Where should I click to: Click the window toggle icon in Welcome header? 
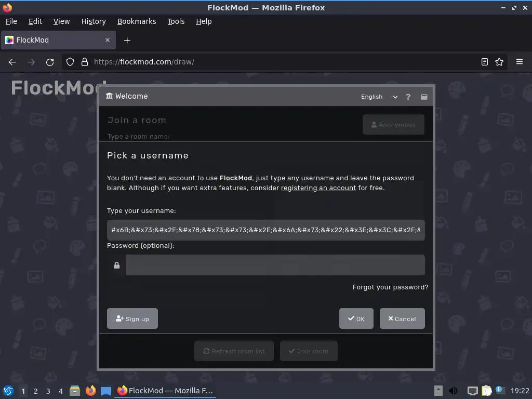(x=424, y=97)
